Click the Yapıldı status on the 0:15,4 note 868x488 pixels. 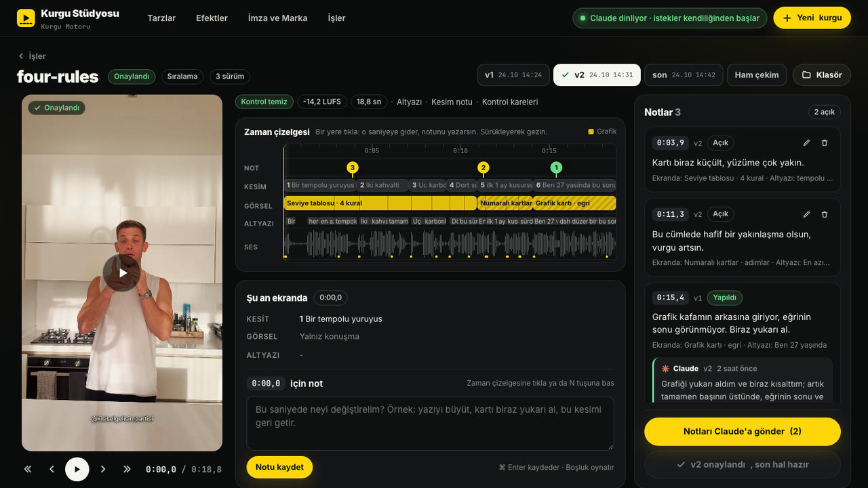pos(725,298)
